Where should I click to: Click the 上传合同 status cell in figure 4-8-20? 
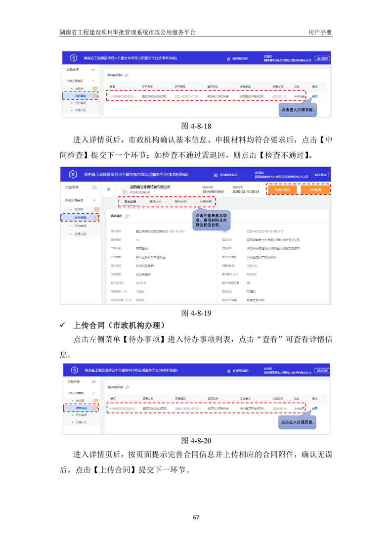point(299,409)
